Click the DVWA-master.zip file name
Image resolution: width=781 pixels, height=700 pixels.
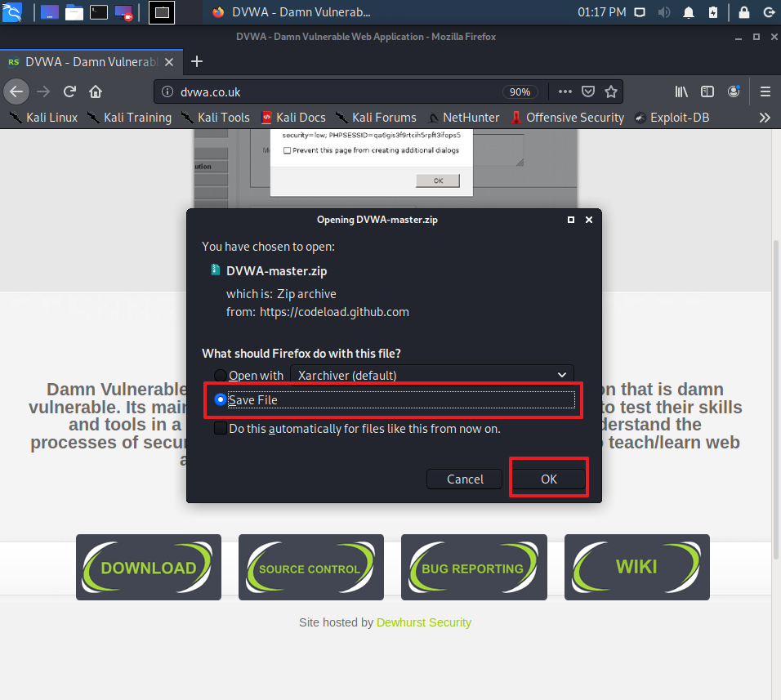pyautogui.click(x=276, y=271)
